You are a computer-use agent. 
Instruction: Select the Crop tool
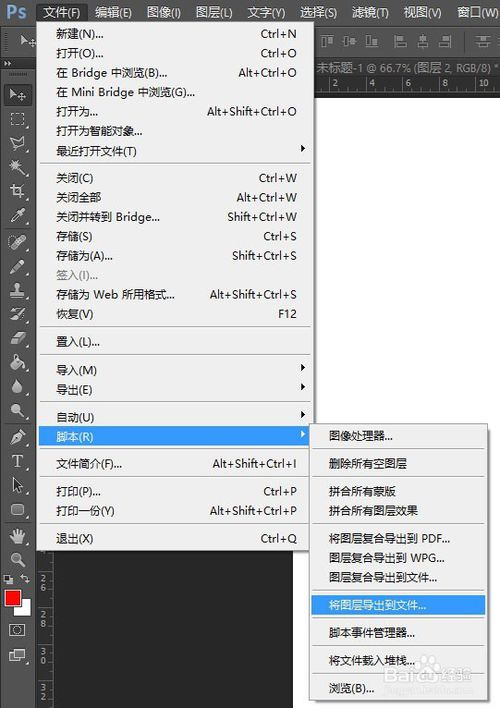[x=18, y=191]
